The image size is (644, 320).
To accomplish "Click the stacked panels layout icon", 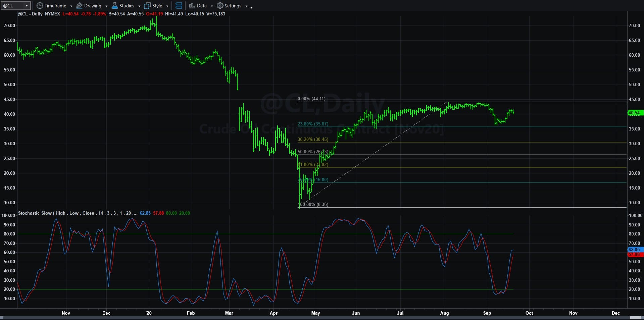I will pyautogui.click(x=179, y=6).
